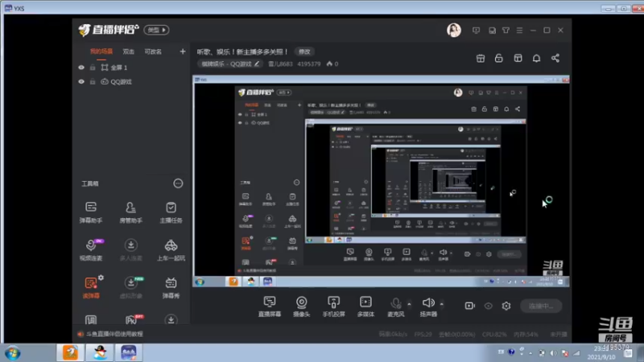
Task: Switch to the 双击 scene tab
Action: point(129,51)
